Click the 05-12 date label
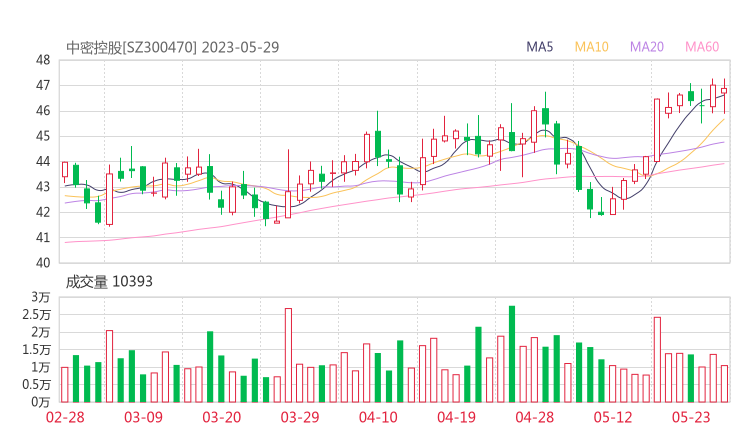 pos(613,417)
